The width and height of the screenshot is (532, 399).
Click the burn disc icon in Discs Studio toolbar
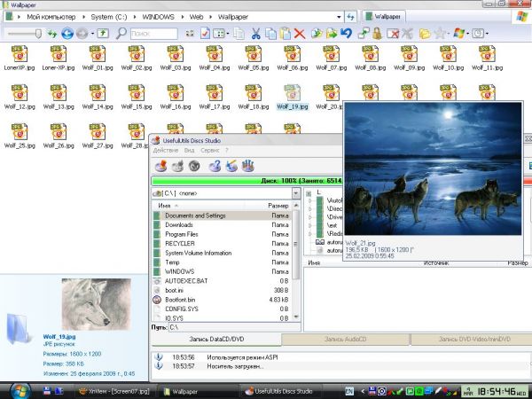click(160, 165)
